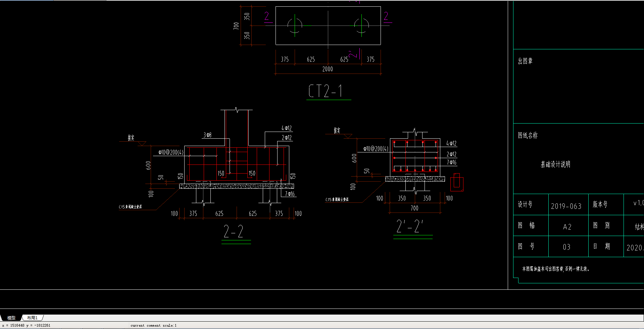Click the red rectangle symbol beside section 2'-2'
Viewport: 644px width, 329px height.
[457, 182]
